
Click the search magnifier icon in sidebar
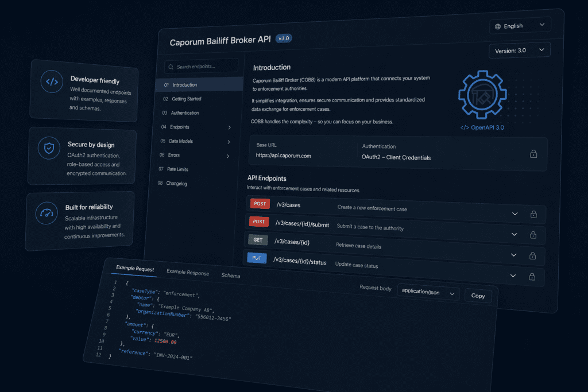tap(171, 67)
